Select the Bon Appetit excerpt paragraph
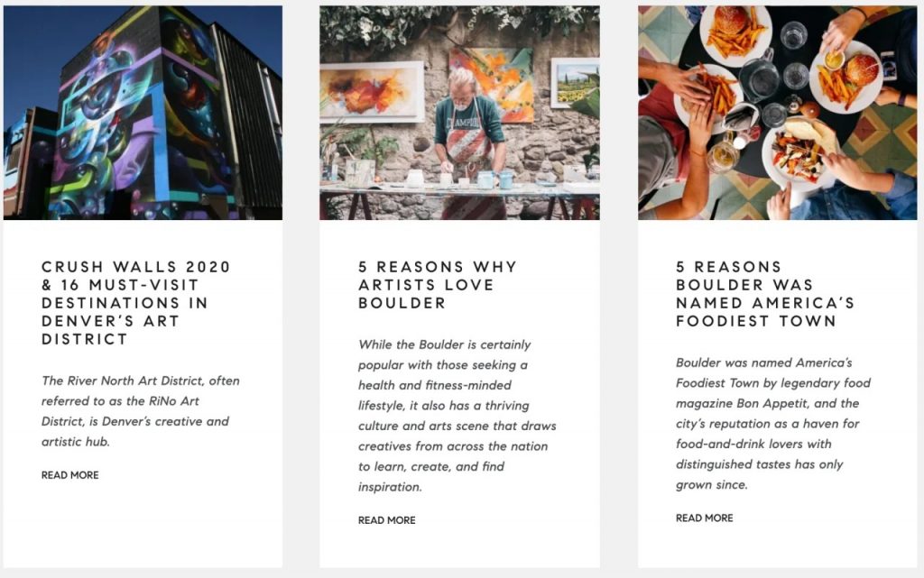Screen dimensions: 924x578 click(773, 423)
